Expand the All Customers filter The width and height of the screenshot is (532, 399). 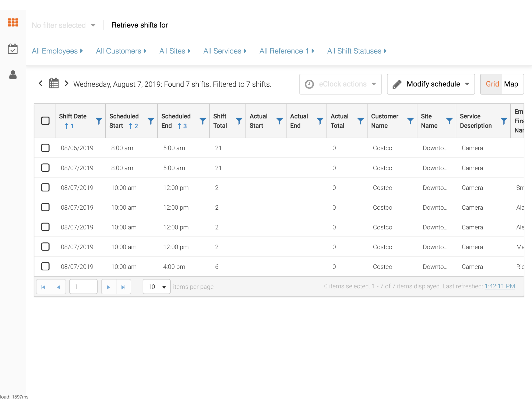pyautogui.click(x=121, y=51)
